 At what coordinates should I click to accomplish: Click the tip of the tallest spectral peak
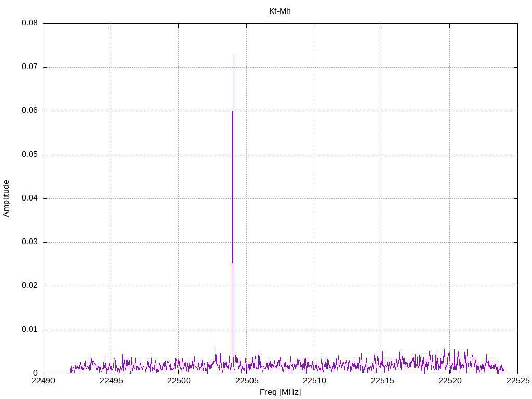coord(233,55)
